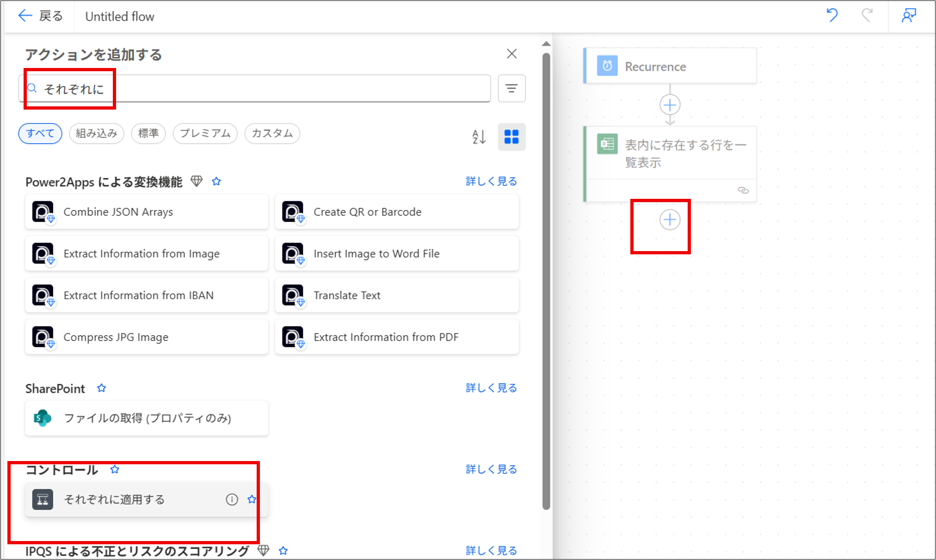Favorite the SharePoint connector star

tap(102, 388)
